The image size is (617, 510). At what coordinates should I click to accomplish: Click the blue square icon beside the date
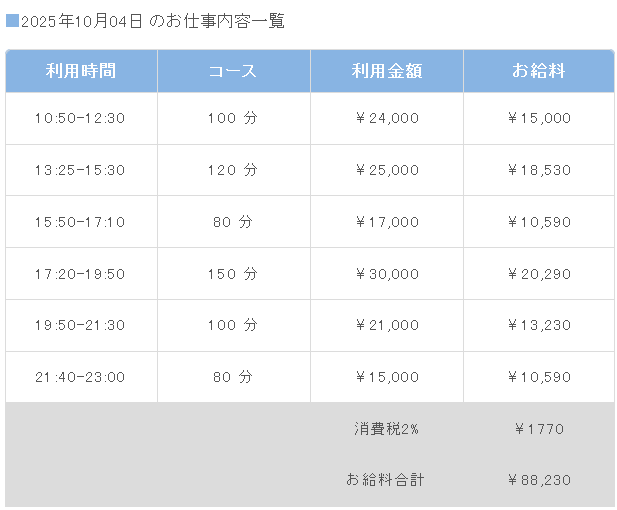point(12,21)
